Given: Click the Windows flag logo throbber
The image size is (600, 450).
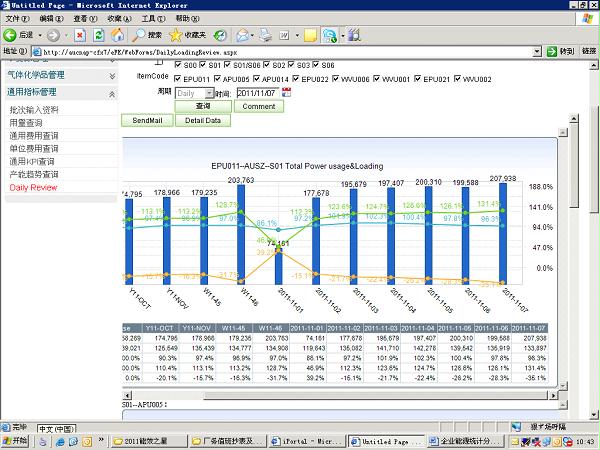Looking at the screenshot, I should coord(587,18).
